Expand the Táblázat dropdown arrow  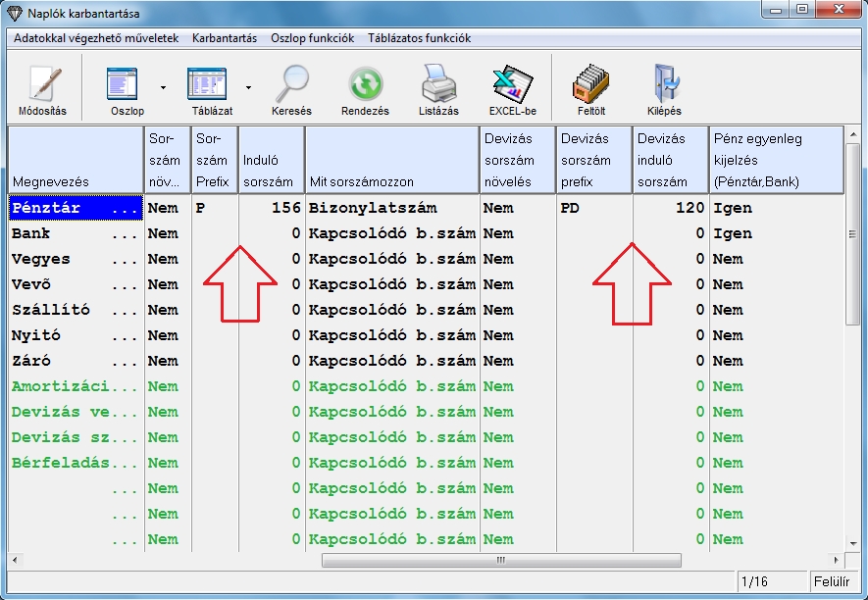click(x=248, y=87)
